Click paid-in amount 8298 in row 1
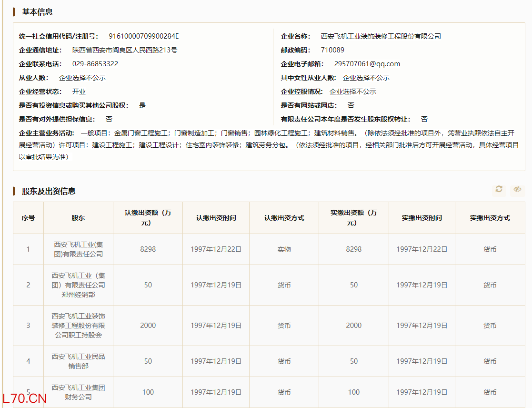The width and height of the screenshot is (532, 408). coord(353,249)
